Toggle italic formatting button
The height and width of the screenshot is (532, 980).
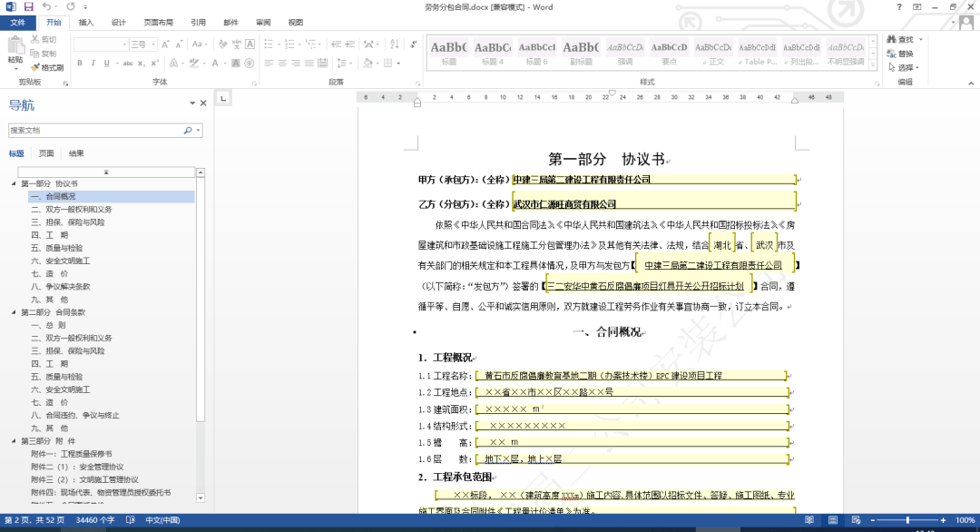pyautogui.click(x=93, y=64)
